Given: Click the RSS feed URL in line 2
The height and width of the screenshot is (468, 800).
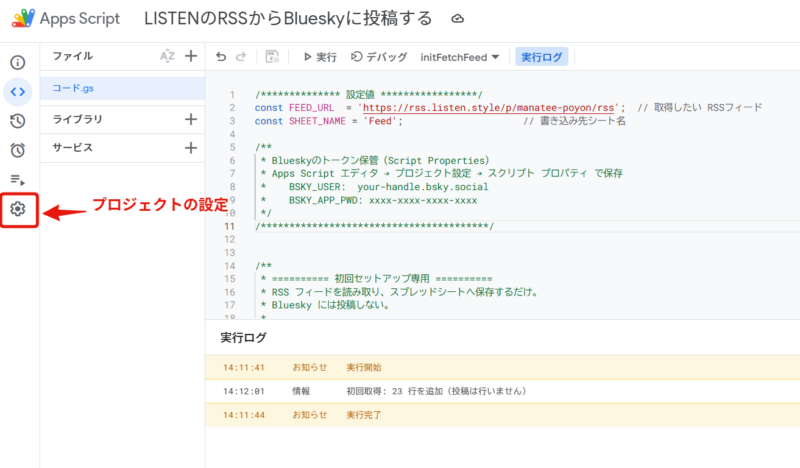Looking at the screenshot, I should click(x=488, y=108).
